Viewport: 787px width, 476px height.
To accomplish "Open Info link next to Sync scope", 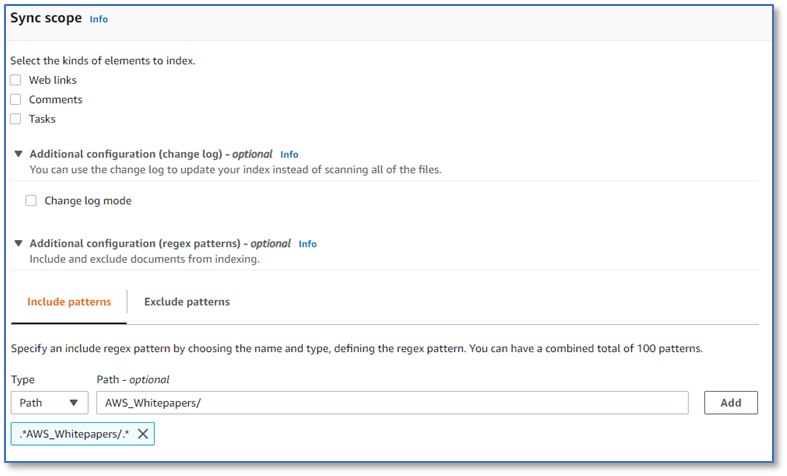I will point(99,19).
